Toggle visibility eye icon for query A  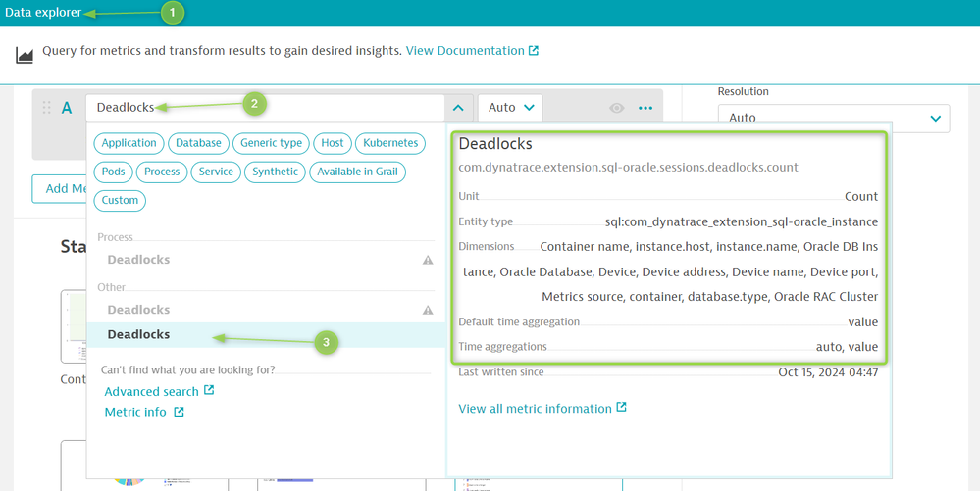pyautogui.click(x=616, y=108)
